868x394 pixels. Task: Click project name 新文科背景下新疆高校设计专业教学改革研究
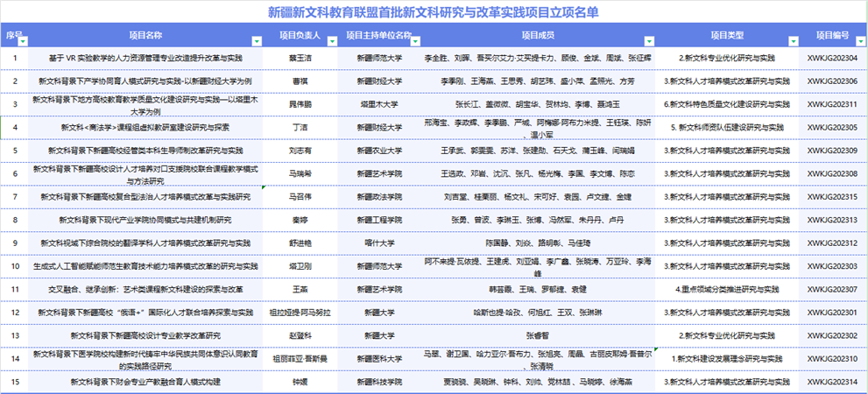tap(145, 335)
